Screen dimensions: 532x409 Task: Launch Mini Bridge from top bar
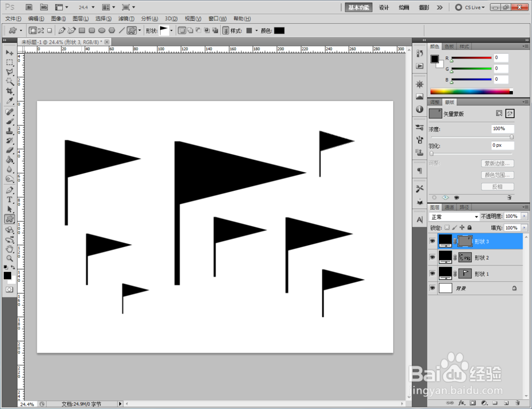44,7
